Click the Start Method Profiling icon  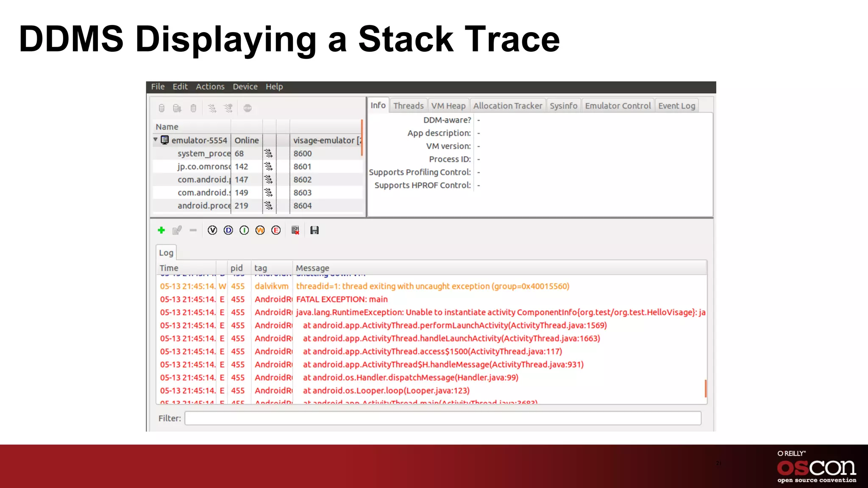(x=228, y=108)
